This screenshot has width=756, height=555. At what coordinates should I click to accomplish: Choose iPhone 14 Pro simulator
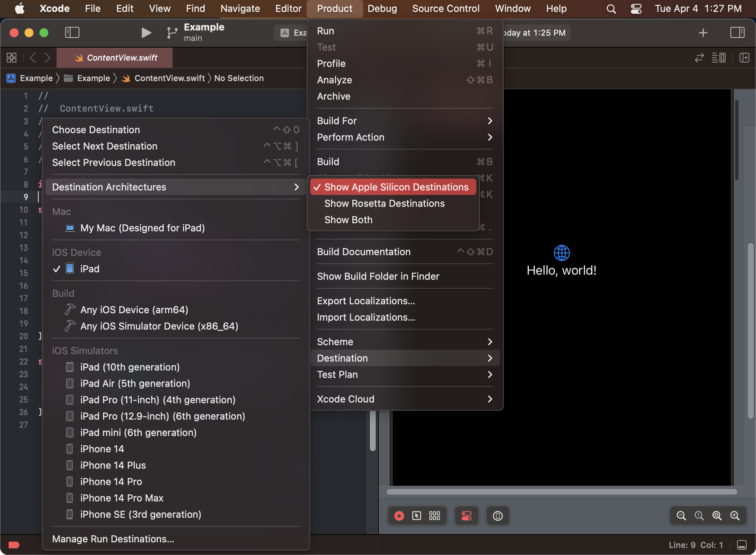[176, 482]
